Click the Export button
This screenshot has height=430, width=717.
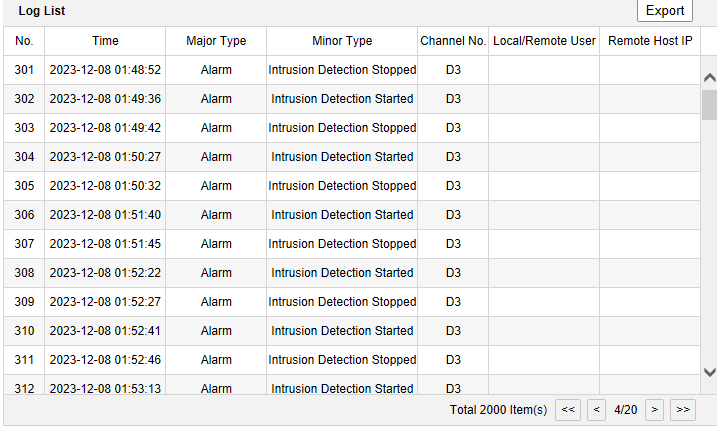pyautogui.click(x=664, y=11)
